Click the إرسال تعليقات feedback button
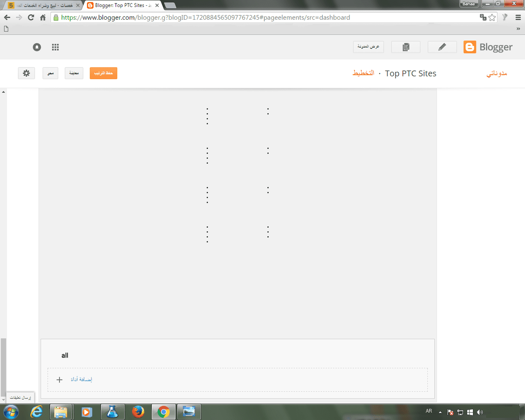Screen dimensions: 525x420 [20, 397]
